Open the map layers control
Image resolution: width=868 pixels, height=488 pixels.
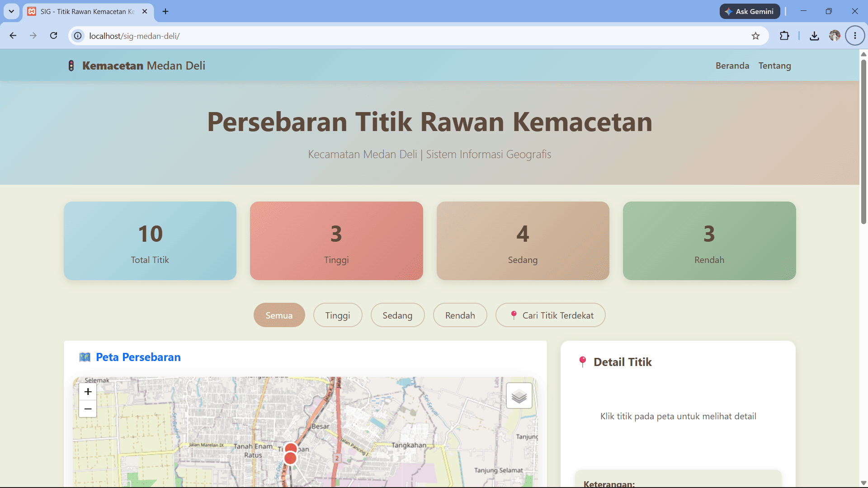point(519,396)
